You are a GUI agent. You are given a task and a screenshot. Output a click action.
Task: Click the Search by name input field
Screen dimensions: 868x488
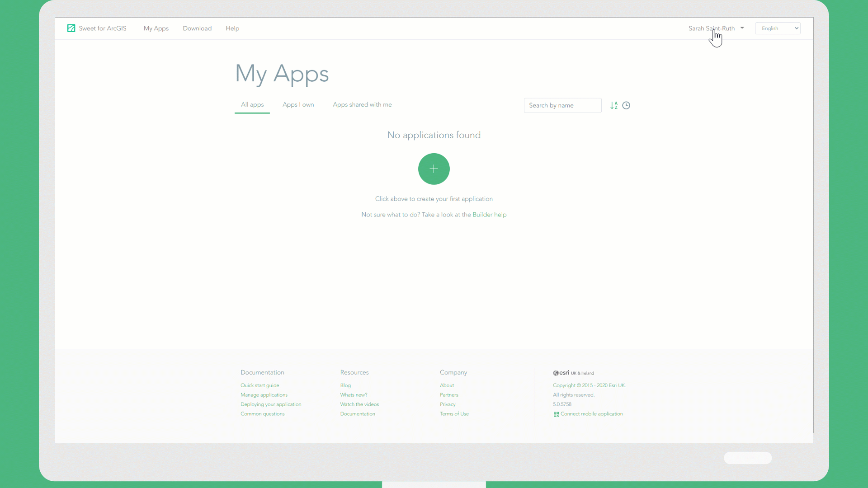(x=562, y=105)
